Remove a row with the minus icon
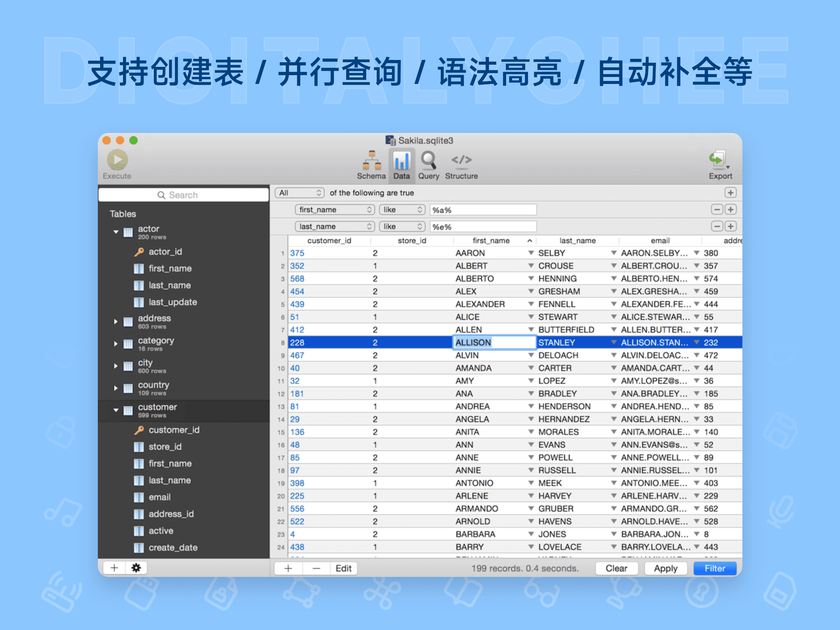This screenshot has height=630, width=840. pyautogui.click(x=316, y=568)
